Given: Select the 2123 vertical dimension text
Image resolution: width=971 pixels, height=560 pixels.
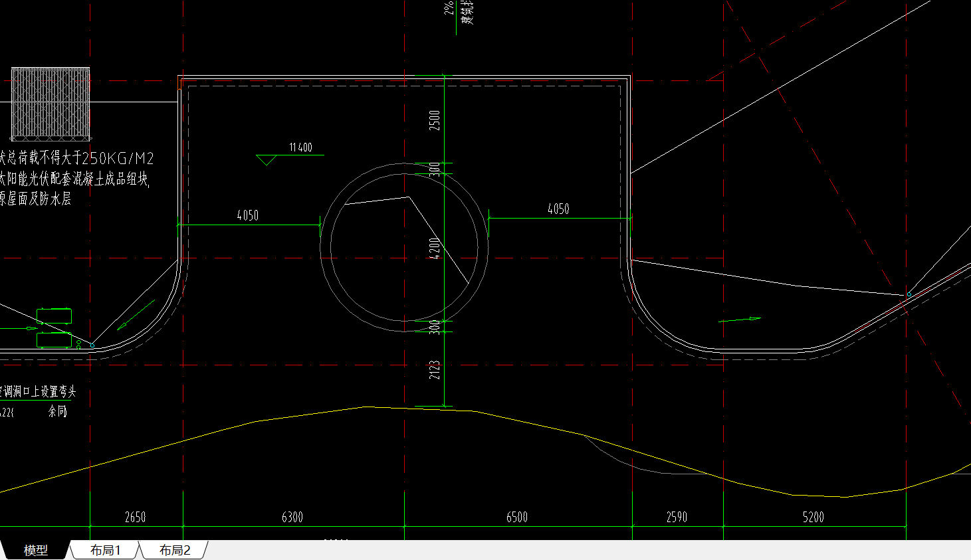Looking at the screenshot, I should coord(435,370).
